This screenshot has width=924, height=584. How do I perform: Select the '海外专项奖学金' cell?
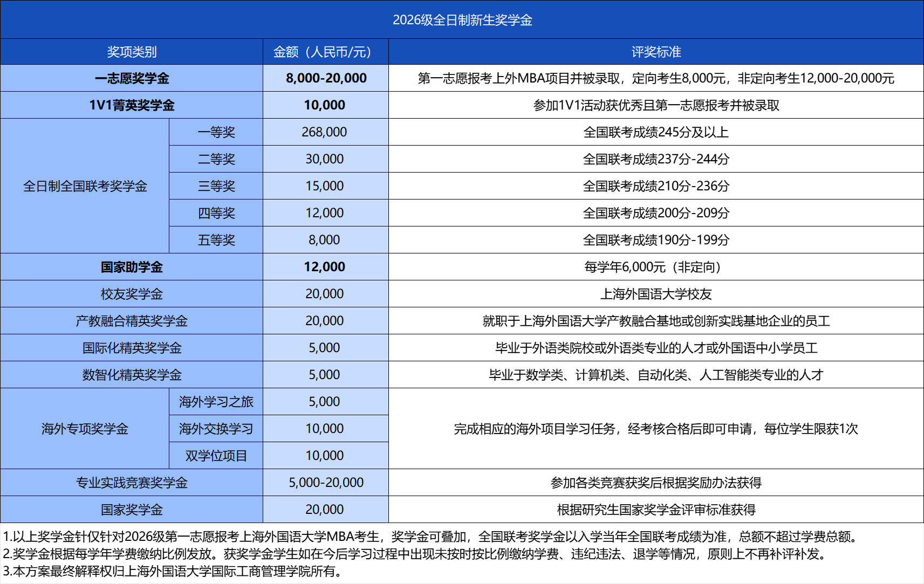coord(85,429)
